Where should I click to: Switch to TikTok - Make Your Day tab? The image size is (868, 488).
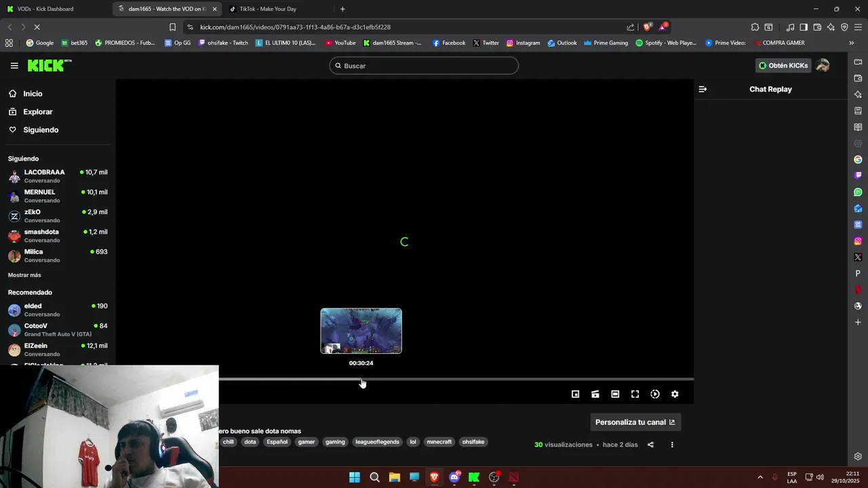coord(268,9)
